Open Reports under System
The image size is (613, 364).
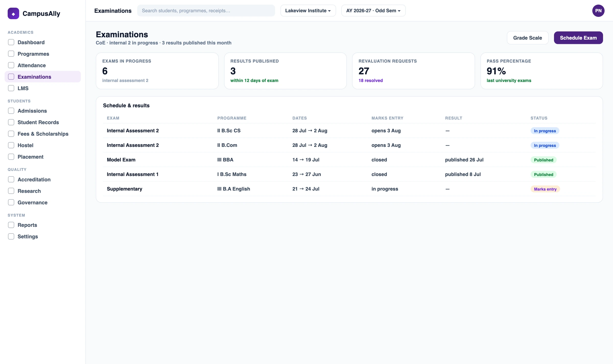coord(43,225)
